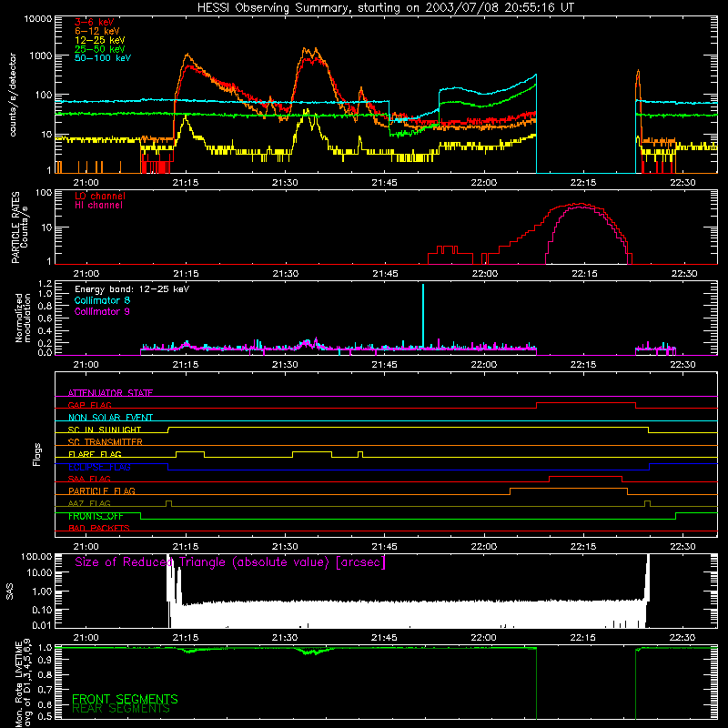Click the HI channel legend label

99,206
